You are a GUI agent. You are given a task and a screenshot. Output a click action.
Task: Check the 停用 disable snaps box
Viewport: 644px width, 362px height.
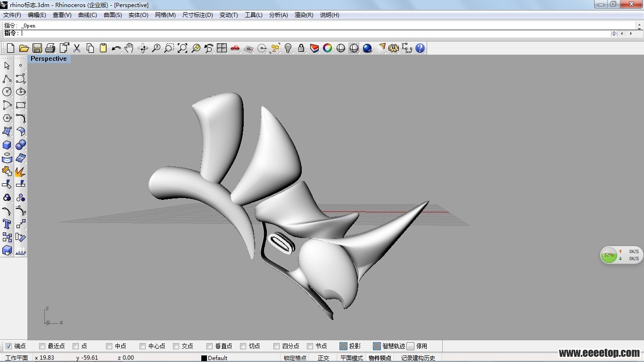(410, 346)
